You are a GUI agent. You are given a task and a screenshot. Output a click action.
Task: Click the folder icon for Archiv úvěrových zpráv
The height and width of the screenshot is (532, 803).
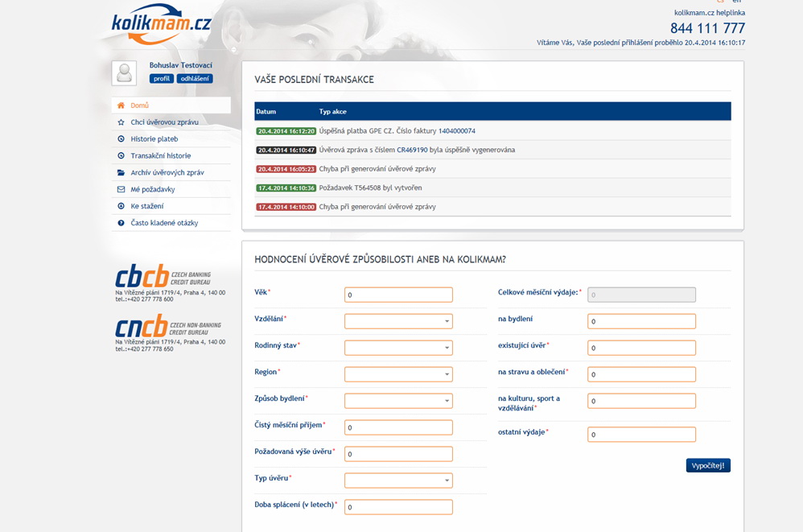pyautogui.click(x=121, y=172)
